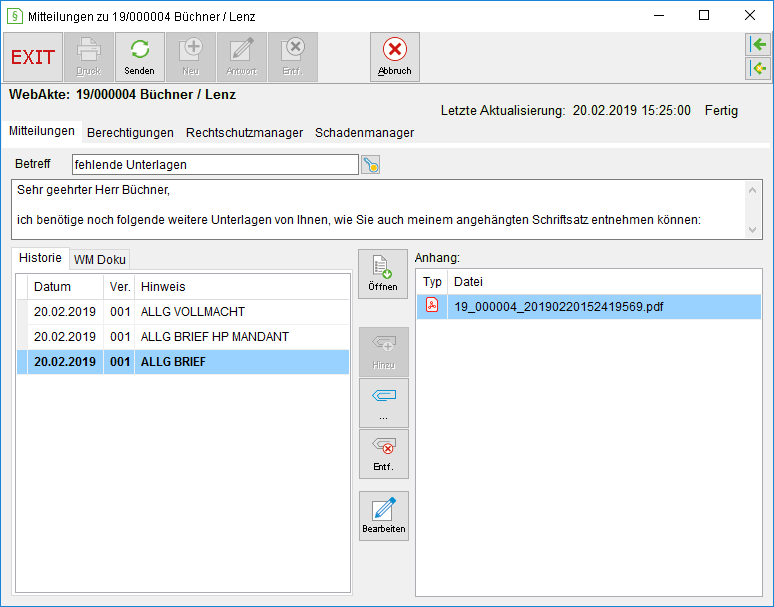Click the paragraph app icon in title bar
The height and width of the screenshot is (607, 774).
15,16
